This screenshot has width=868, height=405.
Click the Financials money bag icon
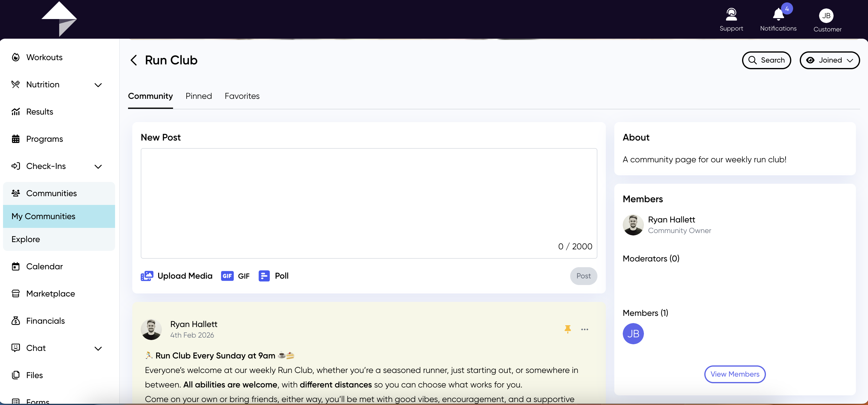point(15,321)
